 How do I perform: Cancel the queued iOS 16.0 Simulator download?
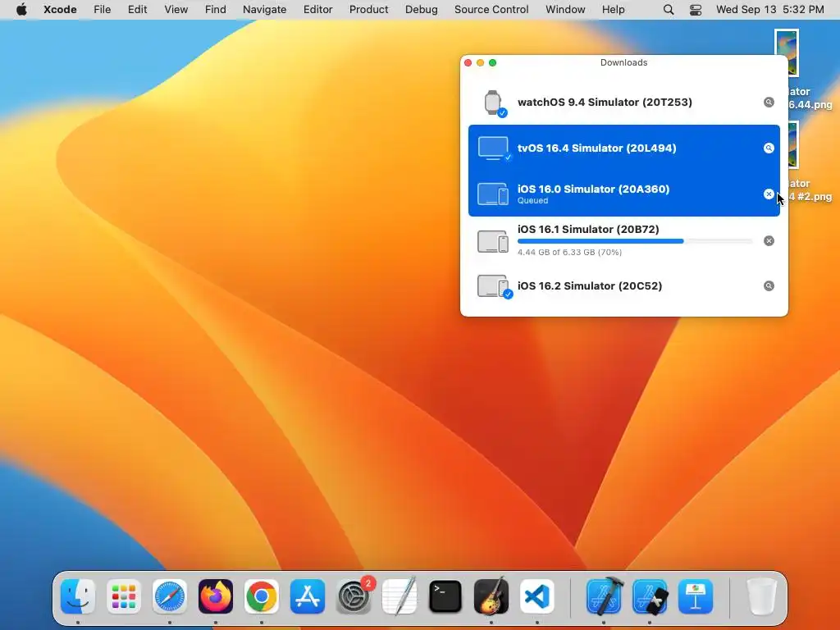point(769,194)
